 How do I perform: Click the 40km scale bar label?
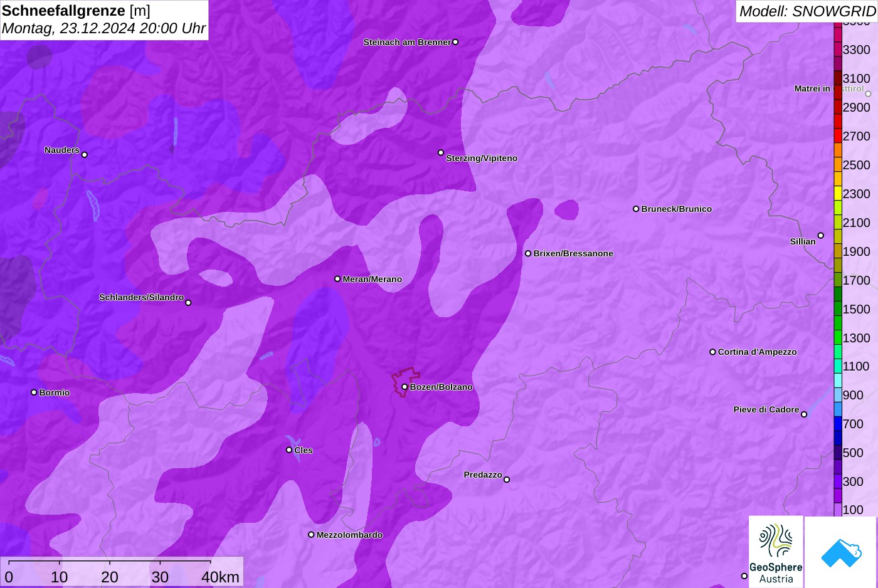[220, 577]
